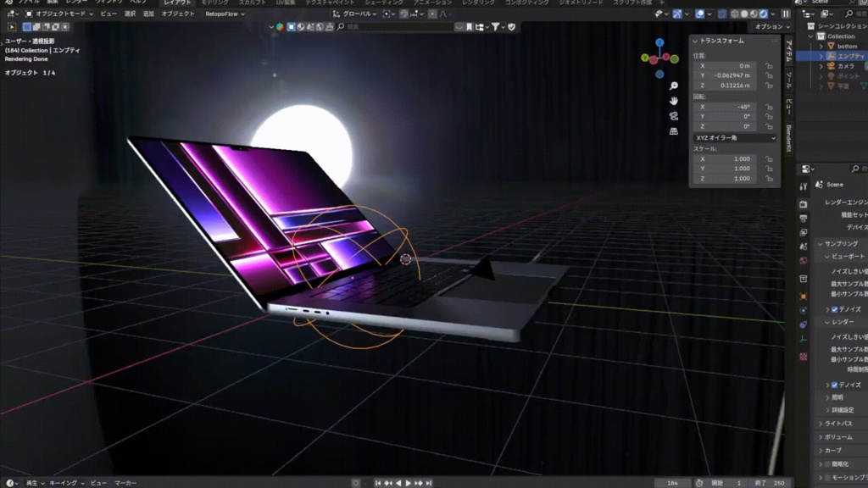Enable the レンダー デノイズ checkbox
868x488 pixels.
(x=835, y=385)
